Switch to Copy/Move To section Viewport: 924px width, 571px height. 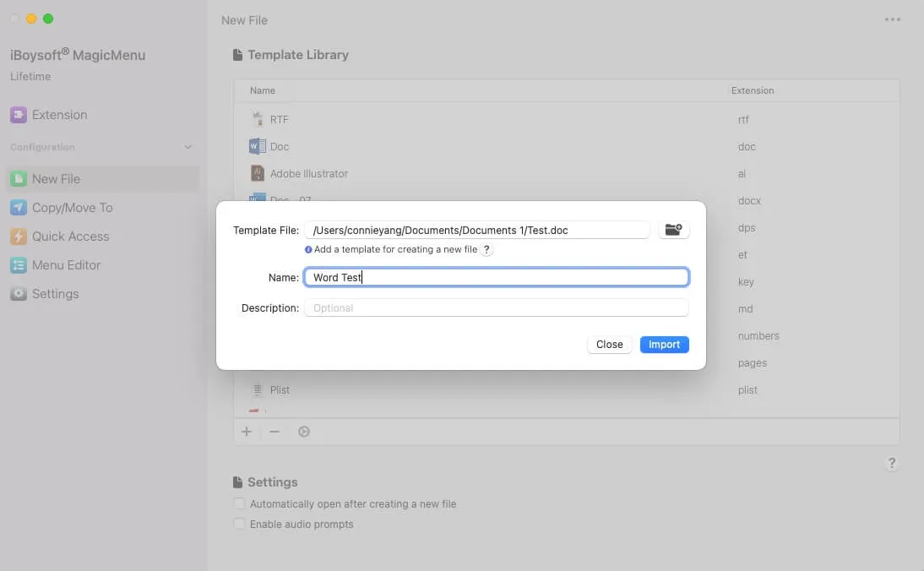coord(73,208)
